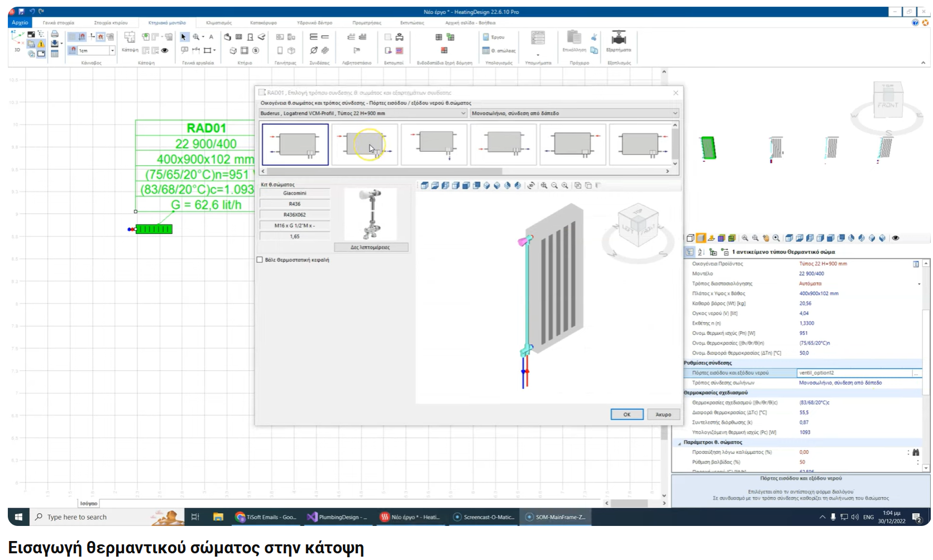
Task: Switch to the Κλιματισμός tab
Action: (219, 23)
